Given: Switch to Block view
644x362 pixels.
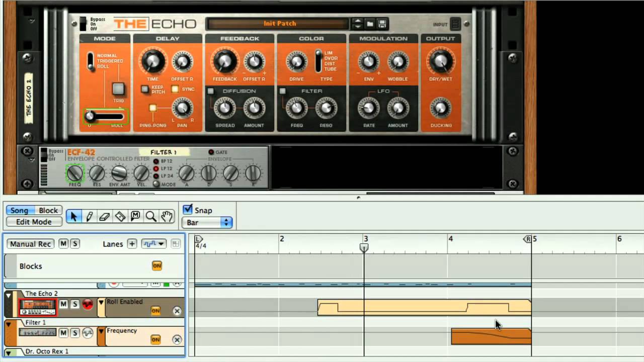Looking at the screenshot, I should point(48,211).
